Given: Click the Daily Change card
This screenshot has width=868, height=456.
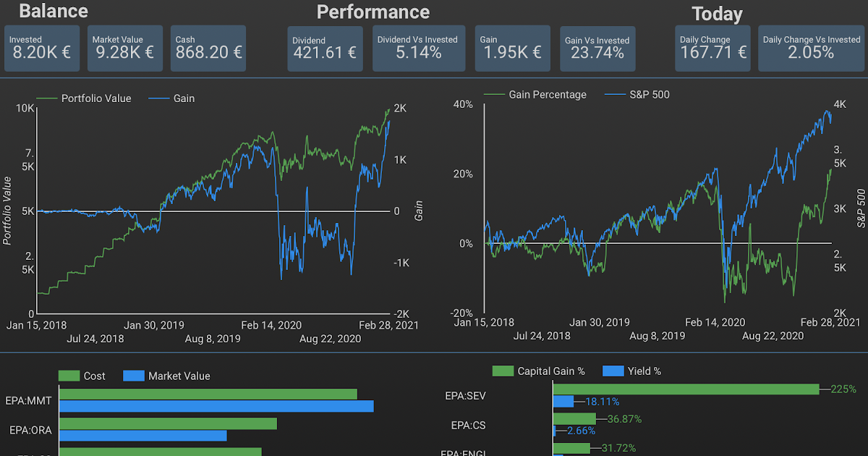Looking at the screenshot, I should pyautogui.click(x=712, y=48).
